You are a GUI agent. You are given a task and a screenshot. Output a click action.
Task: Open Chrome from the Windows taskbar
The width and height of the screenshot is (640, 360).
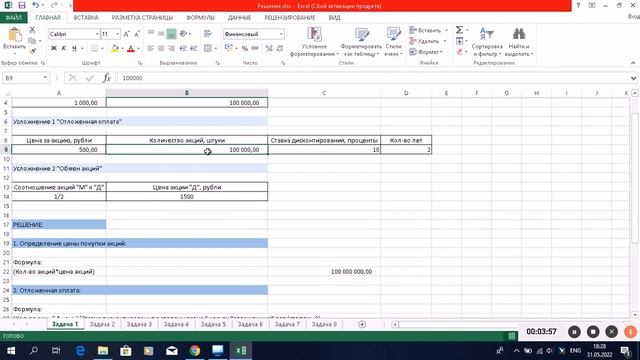coord(195,350)
